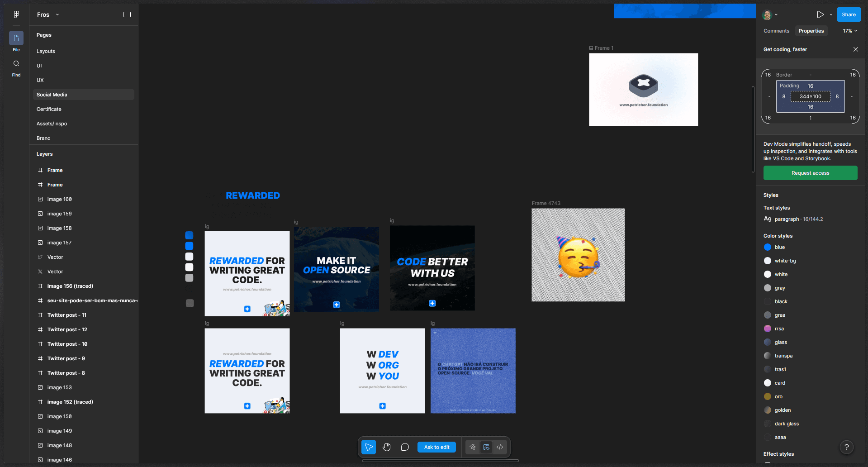Switch to Draw mode in toolbar
868x467 pixels.
click(x=472, y=447)
